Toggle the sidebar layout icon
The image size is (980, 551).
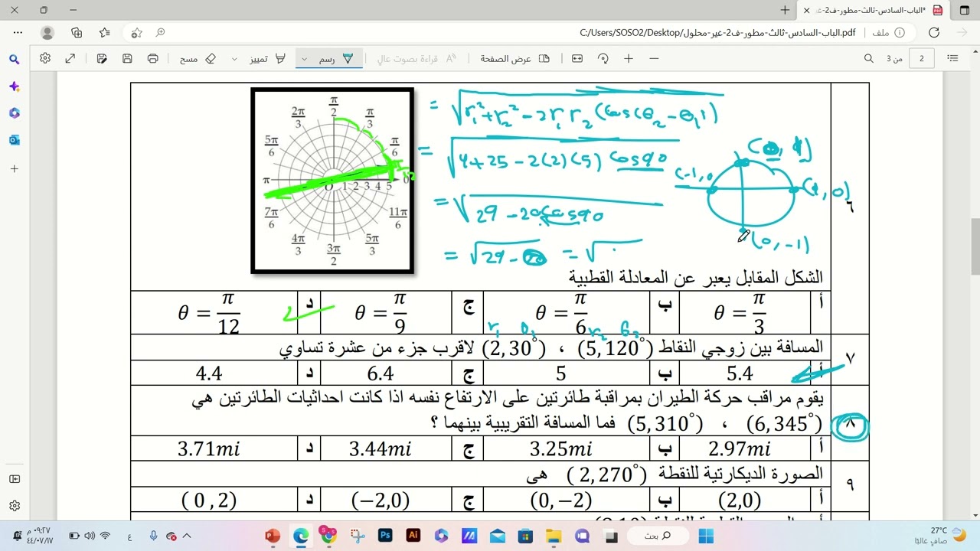pyautogui.click(x=15, y=479)
